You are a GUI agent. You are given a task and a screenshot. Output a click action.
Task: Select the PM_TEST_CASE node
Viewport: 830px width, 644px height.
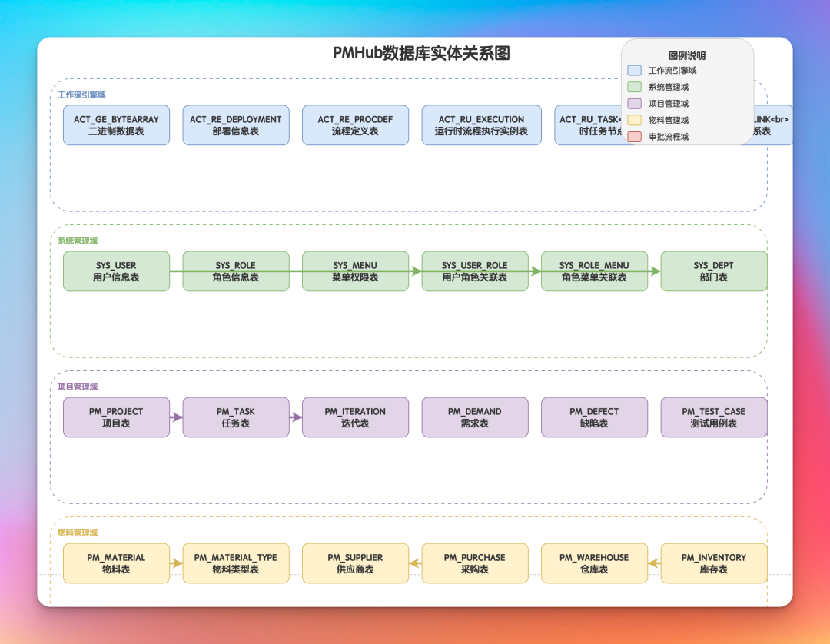click(713, 417)
